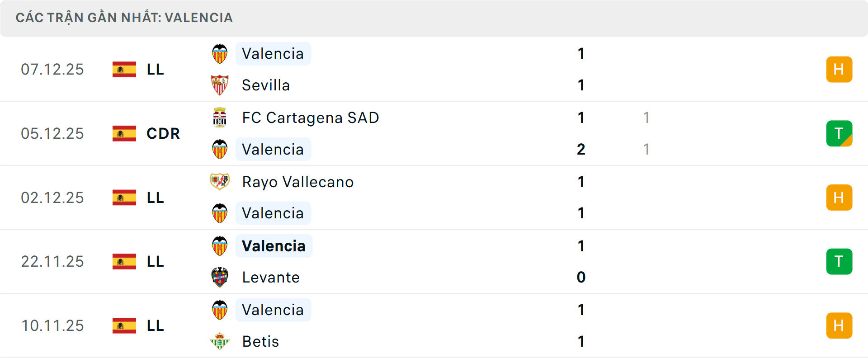Click the Sevilla club crest icon
Image resolution: width=868 pixels, height=358 pixels.
click(x=220, y=85)
